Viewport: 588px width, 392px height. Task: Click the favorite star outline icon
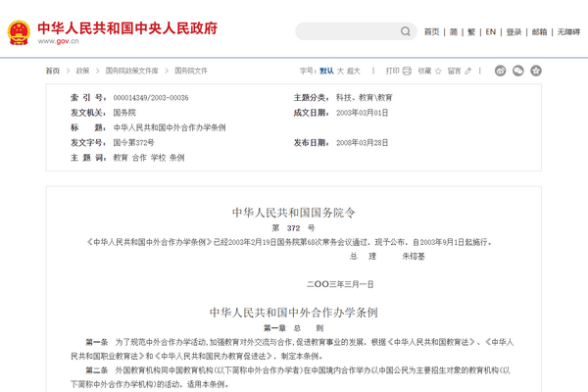pyautogui.click(x=438, y=71)
